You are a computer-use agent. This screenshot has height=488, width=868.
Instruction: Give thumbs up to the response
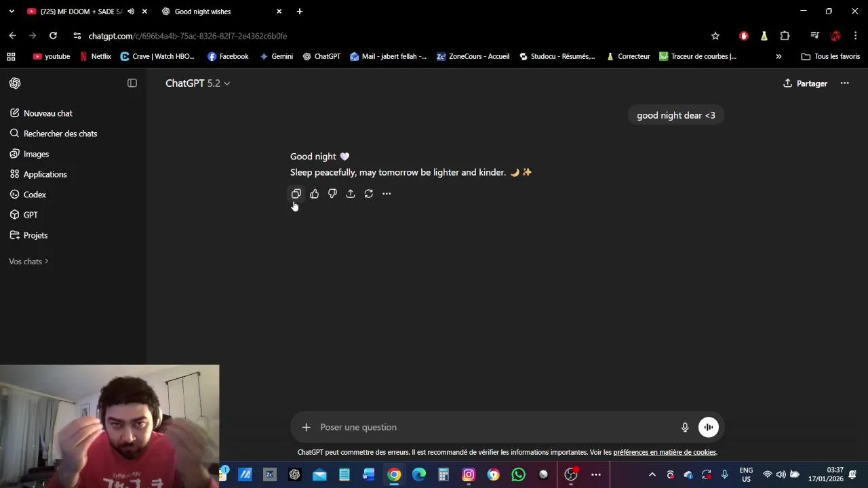coord(315,194)
